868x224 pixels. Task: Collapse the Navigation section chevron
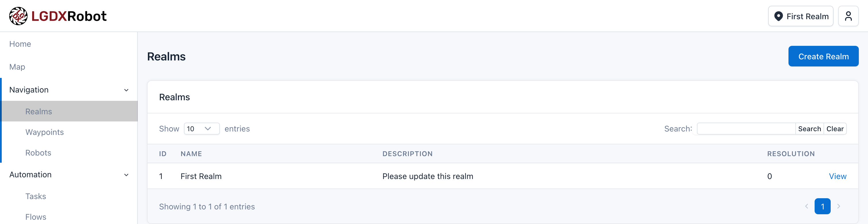click(126, 90)
